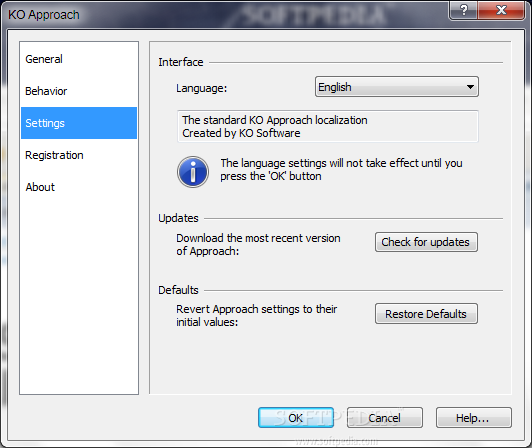Viewport: 532px width, 448px height.
Task: Go to the Registration page
Action: point(79,155)
